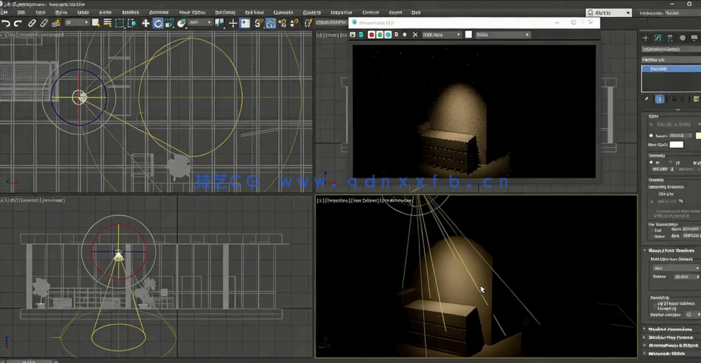701x363 pixels.
Task: Open the Hierarchy tab in command panel
Action: click(x=670, y=38)
